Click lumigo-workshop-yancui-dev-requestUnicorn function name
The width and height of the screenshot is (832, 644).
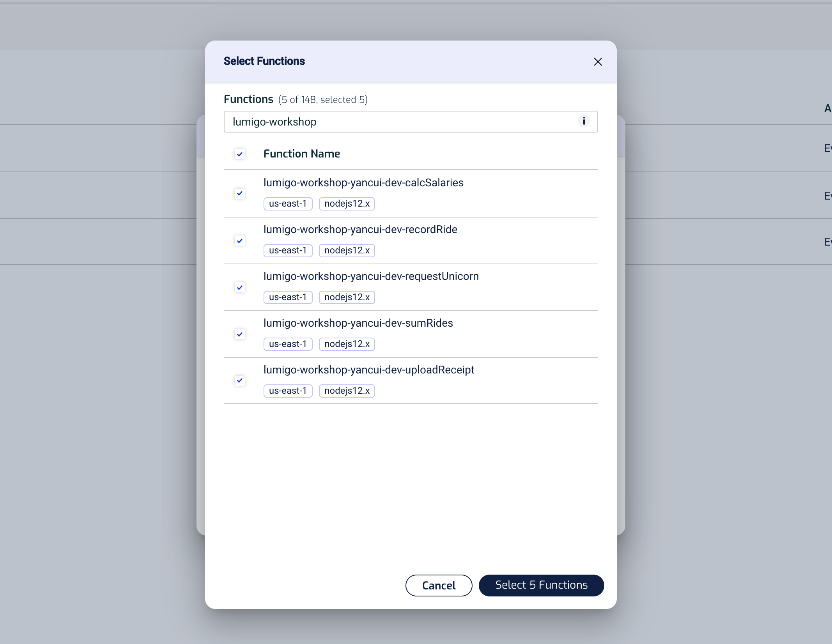pos(371,276)
